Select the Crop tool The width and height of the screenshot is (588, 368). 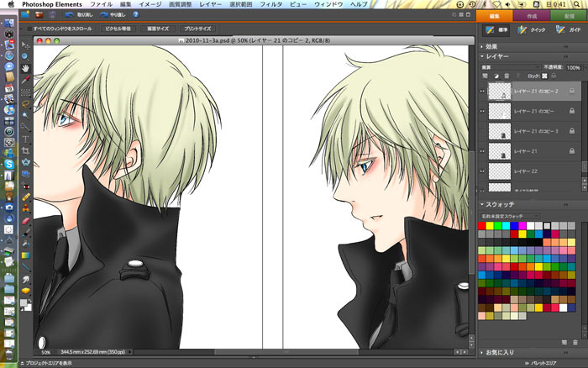click(25, 150)
